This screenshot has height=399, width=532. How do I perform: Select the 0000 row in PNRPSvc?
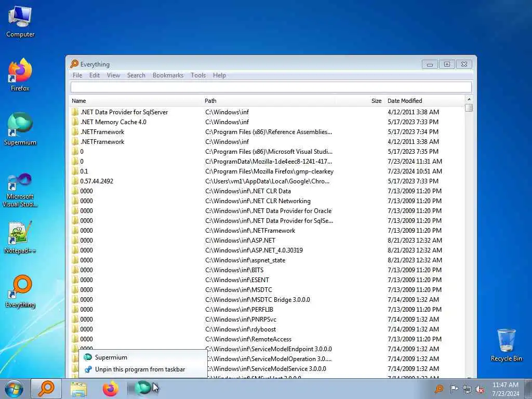coord(268,319)
